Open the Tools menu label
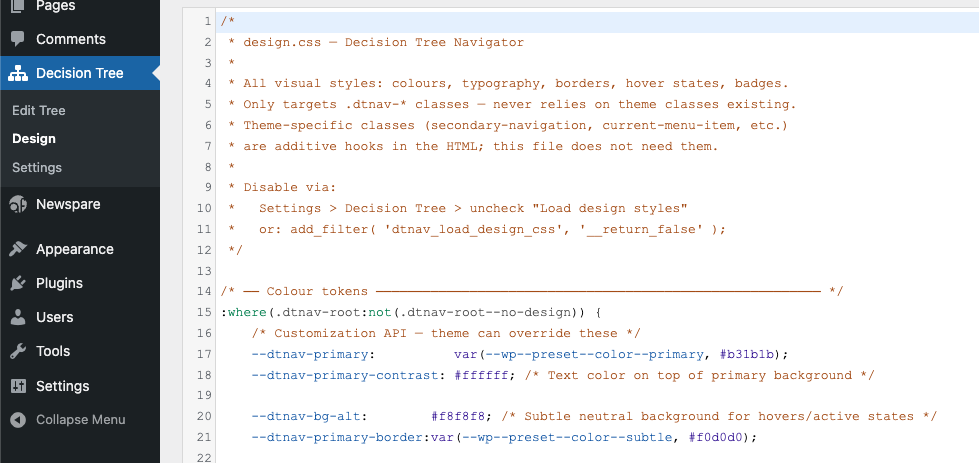The height and width of the screenshot is (463, 979). pos(52,351)
